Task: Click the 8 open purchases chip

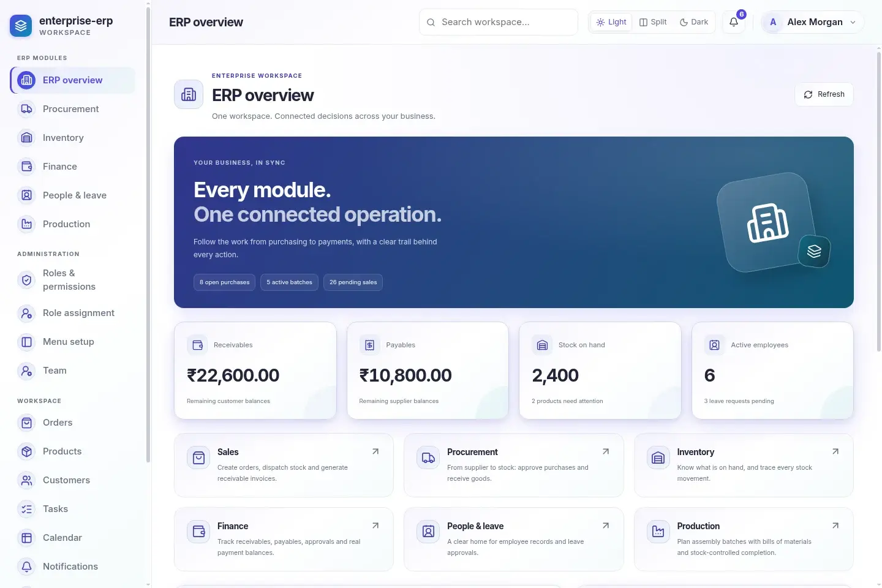Action: coord(225,282)
